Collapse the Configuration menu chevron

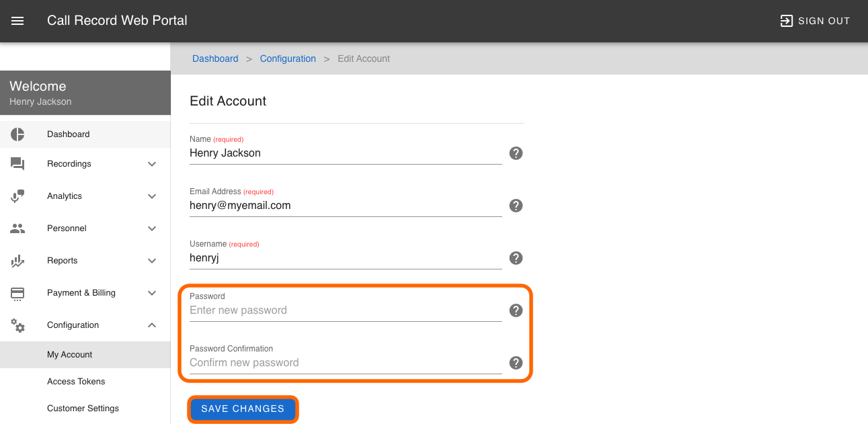[152, 325]
